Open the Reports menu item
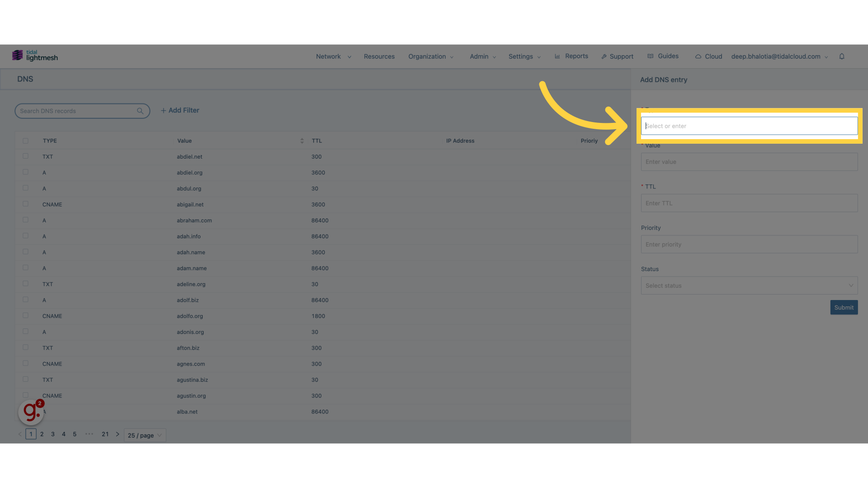 571,56
